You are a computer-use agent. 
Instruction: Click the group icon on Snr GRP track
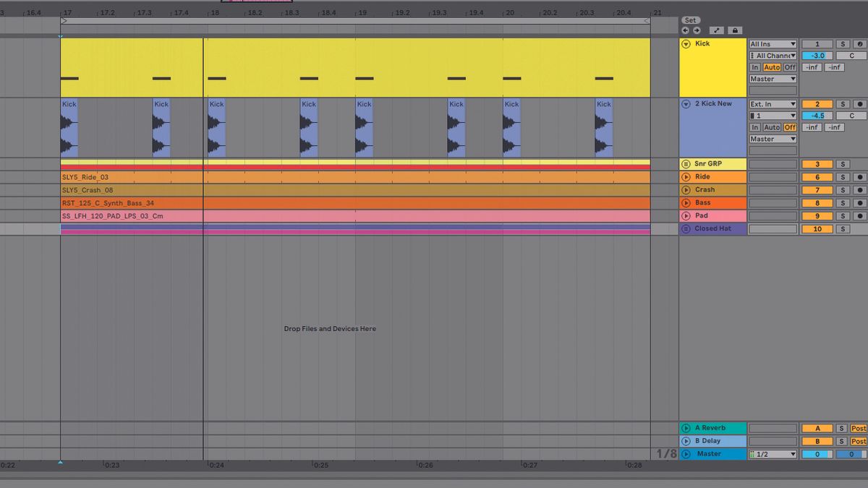click(x=685, y=163)
